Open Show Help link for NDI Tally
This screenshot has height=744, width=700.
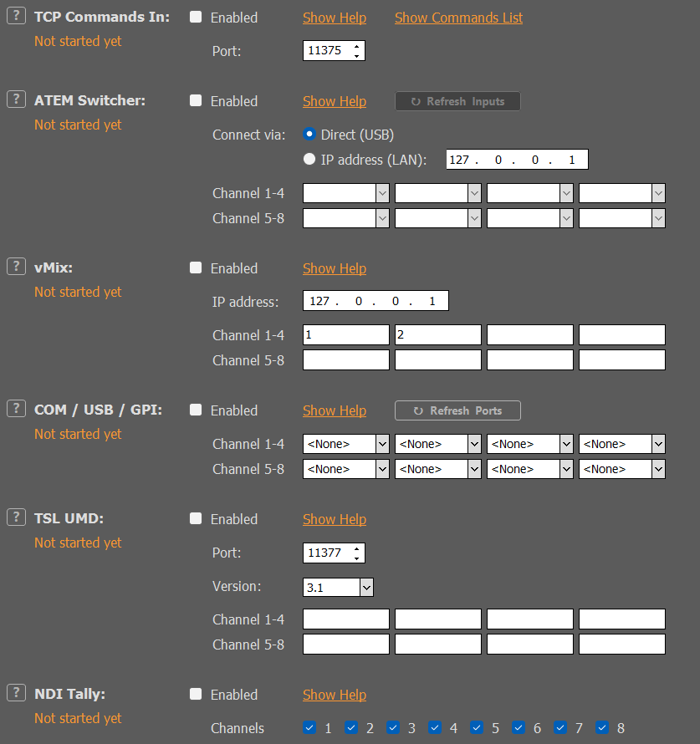pyautogui.click(x=335, y=696)
